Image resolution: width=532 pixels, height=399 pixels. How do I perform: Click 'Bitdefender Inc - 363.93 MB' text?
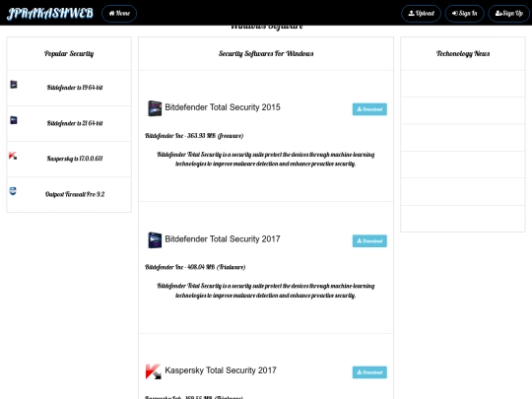click(x=194, y=136)
